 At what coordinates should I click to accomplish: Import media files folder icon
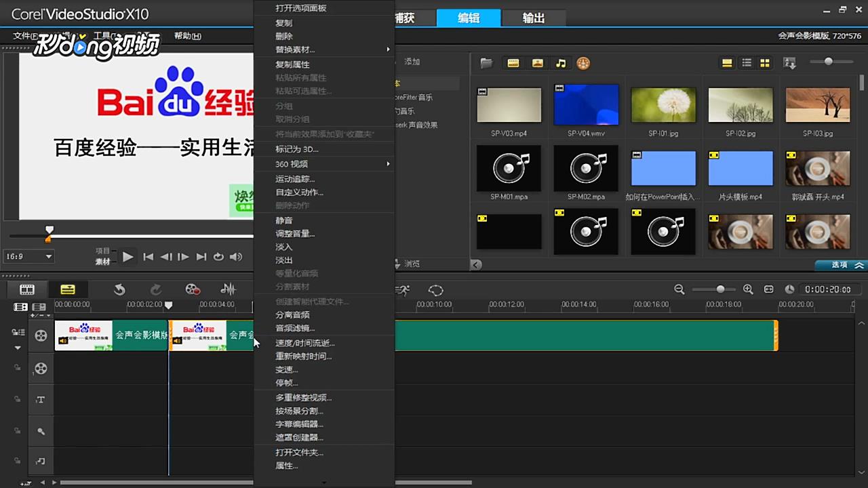[486, 63]
